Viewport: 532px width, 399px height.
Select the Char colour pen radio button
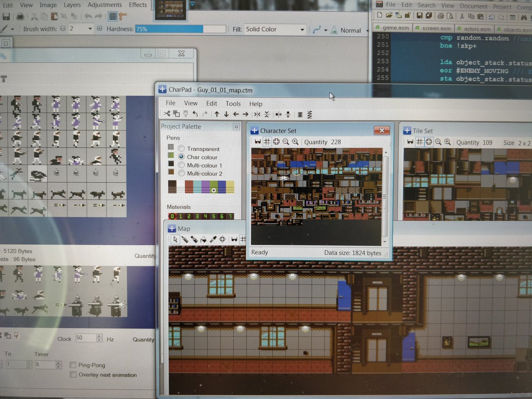(x=181, y=157)
